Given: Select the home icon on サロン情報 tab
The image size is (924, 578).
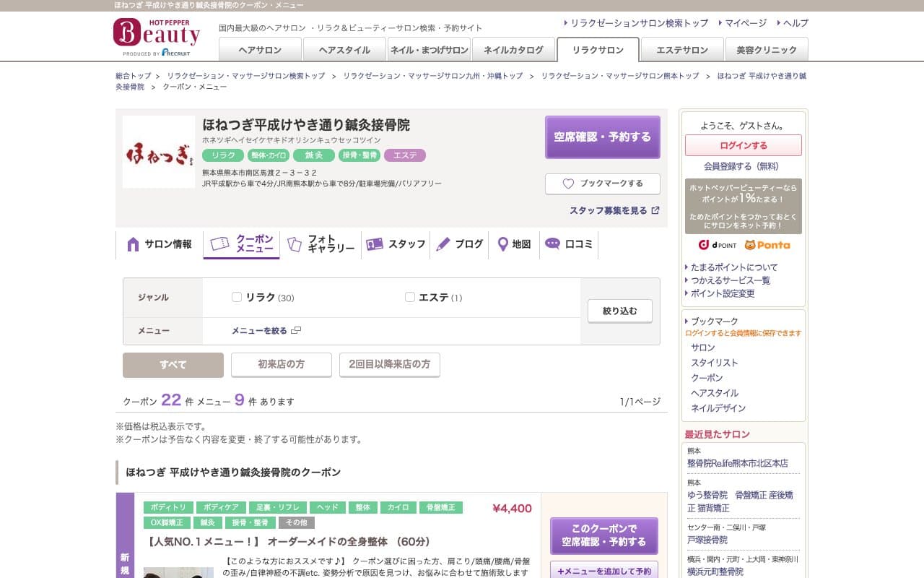Looking at the screenshot, I should 132,244.
